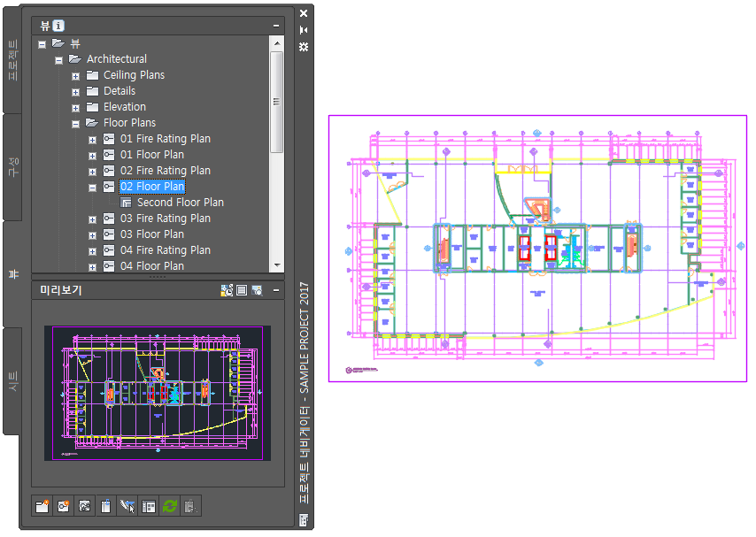Refresh project with green arrows icon
756x537 pixels.
click(x=170, y=506)
